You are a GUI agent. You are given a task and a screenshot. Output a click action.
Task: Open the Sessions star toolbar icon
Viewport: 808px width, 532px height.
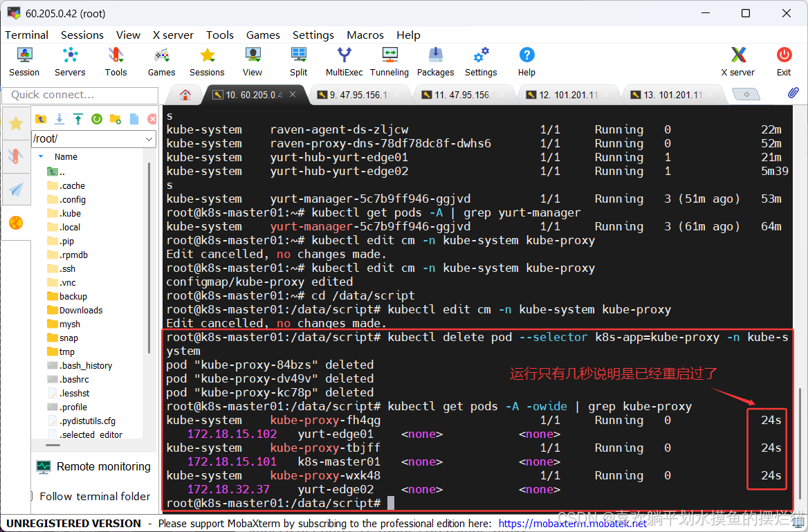(207, 62)
